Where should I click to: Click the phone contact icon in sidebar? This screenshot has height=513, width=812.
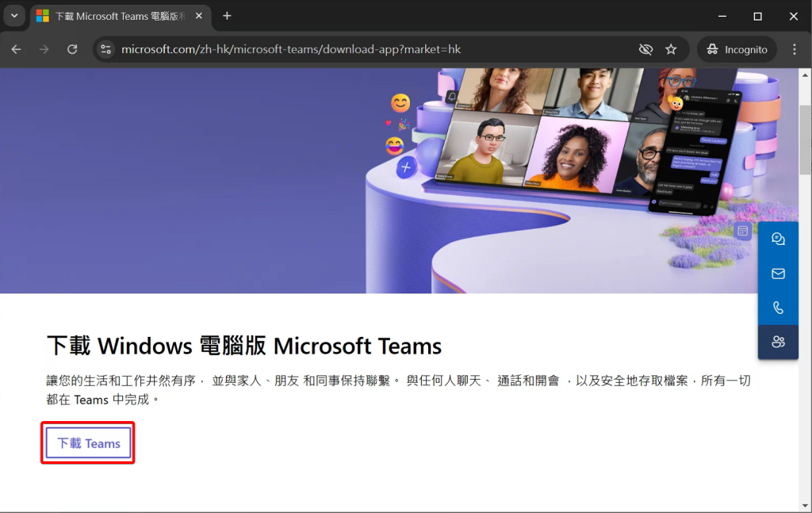pos(778,308)
